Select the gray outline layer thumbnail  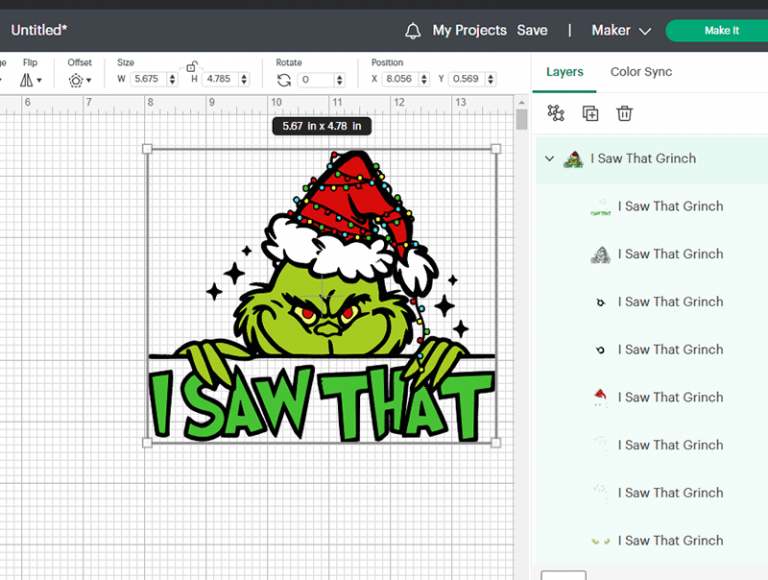600,255
